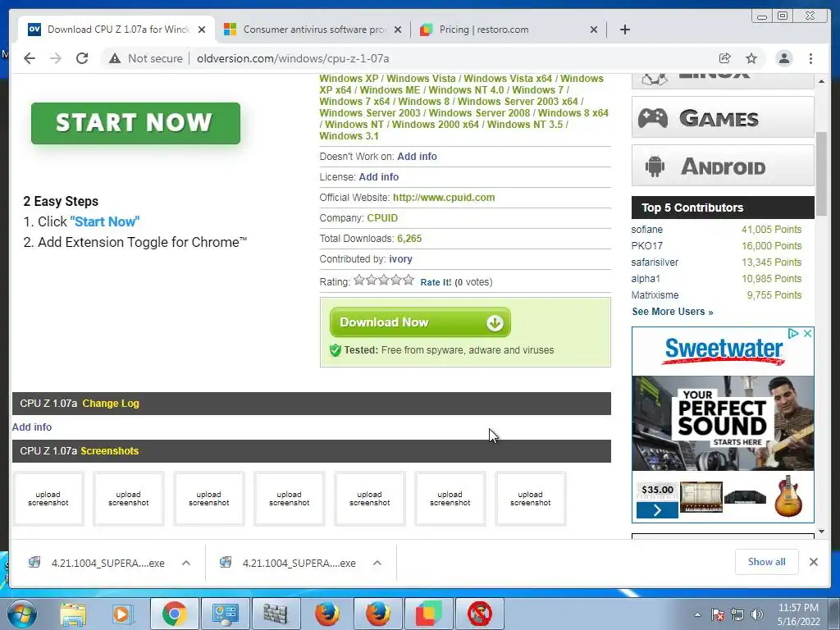Image resolution: width=840 pixels, height=630 pixels.
Task: Click See More Users link
Action: pos(673,312)
